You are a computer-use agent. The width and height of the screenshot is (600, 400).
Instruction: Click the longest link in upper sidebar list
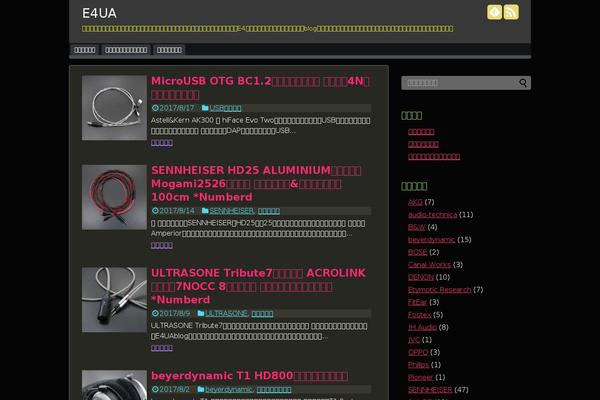coord(434,157)
